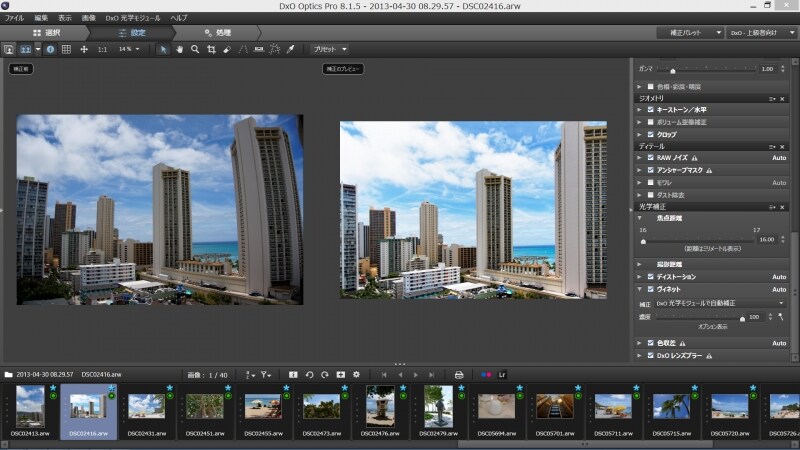
Task: Open the vignette 補正 mode dropdown
Action: pos(720,303)
